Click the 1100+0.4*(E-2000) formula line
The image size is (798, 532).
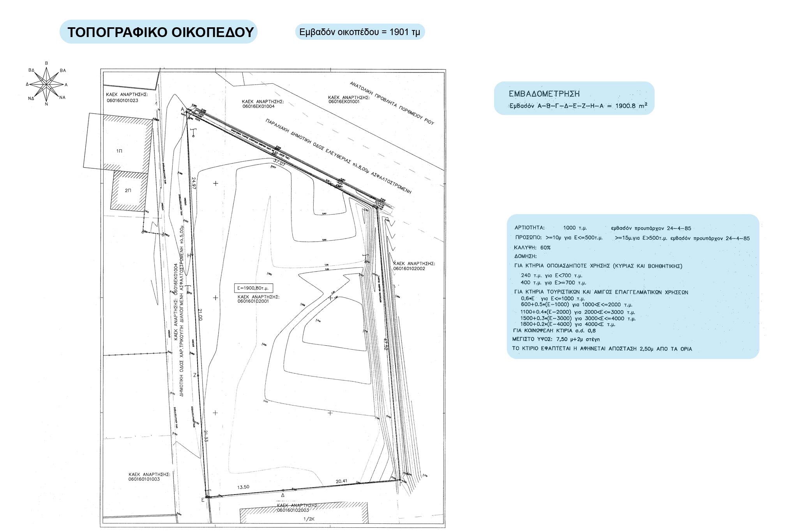click(x=578, y=312)
